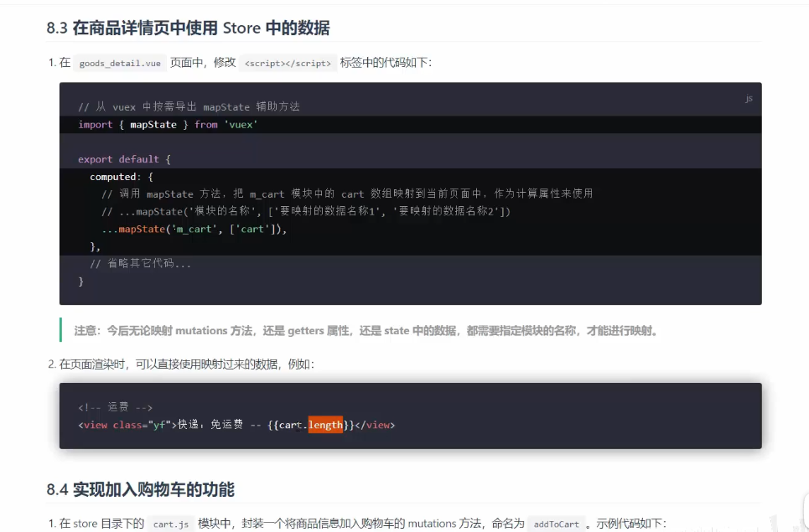Click the opening tag 'view class="yf"'
Image resolution: width=809 pixels, height=532 pixels.
(127, 425)
